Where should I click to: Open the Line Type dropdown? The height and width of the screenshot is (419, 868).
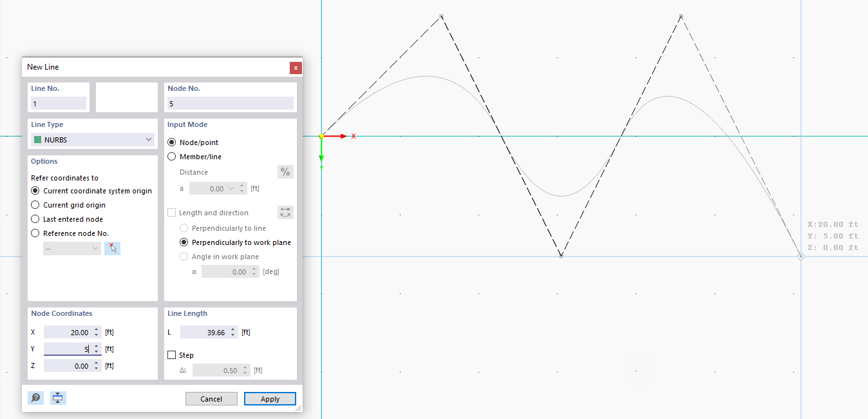click(x=148, y=139)
